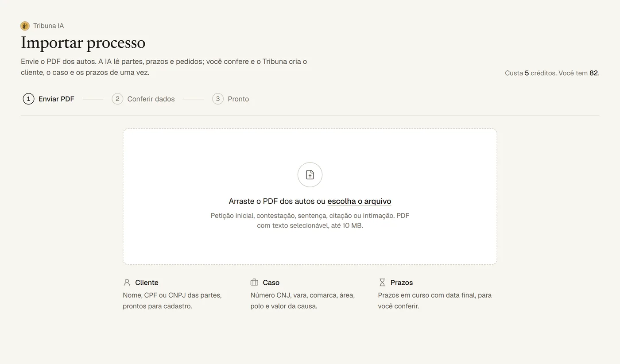620x364 pixels.
Task: Click the 'Importar processo' heading
Action: (x=83, y=43)
